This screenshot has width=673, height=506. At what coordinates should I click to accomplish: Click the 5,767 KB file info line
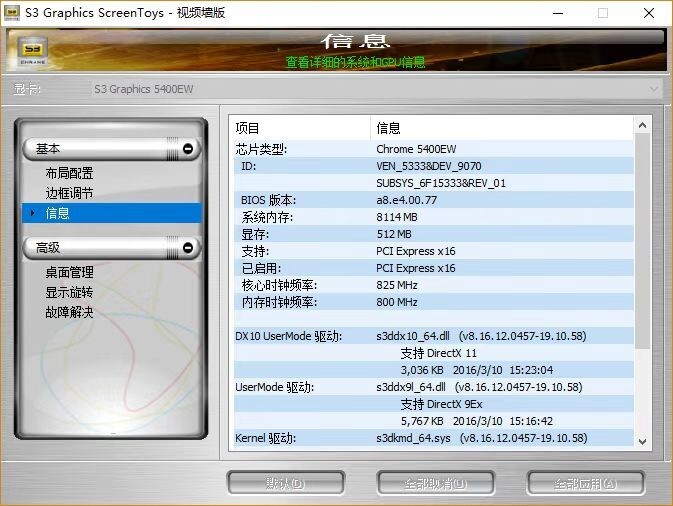476,421
